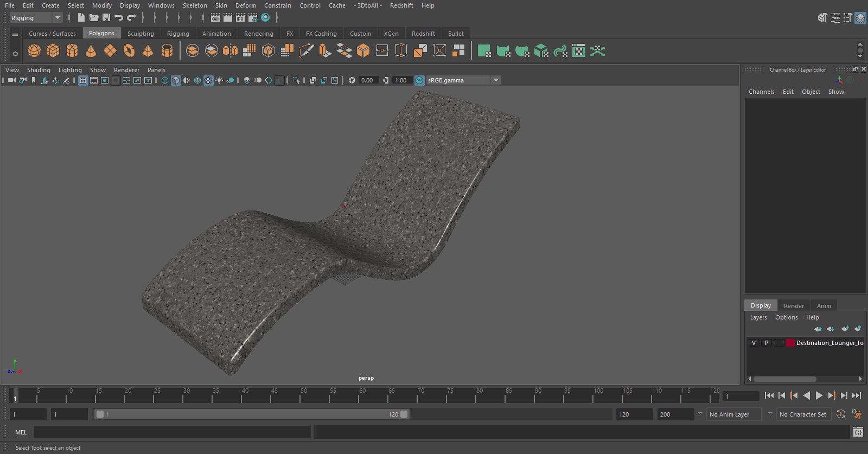
Task: Toggle layer playback P box
Action: coord(767,343)
